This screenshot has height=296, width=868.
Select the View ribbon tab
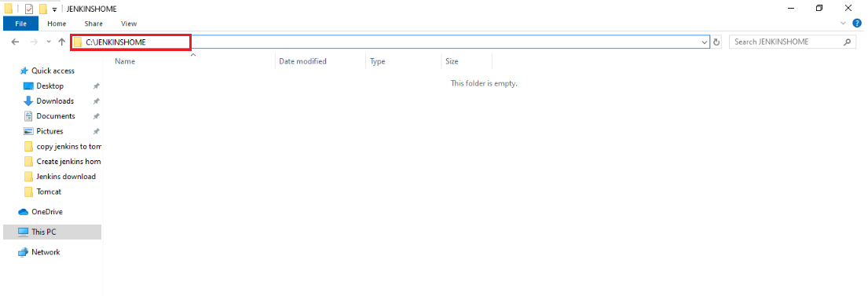pos(128,24)
